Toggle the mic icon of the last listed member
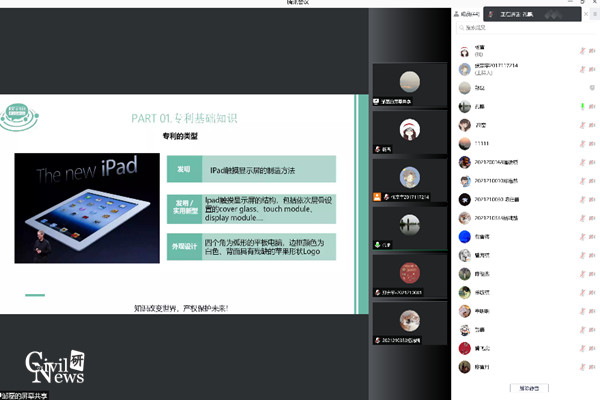Image resolution: width=600 pixels, height=400 pixels. click(582, 366)
